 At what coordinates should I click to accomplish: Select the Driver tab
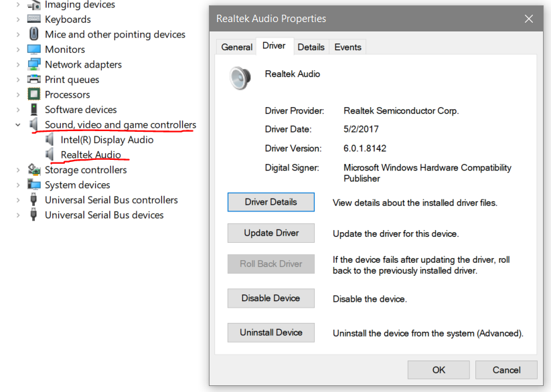point(274,46)
